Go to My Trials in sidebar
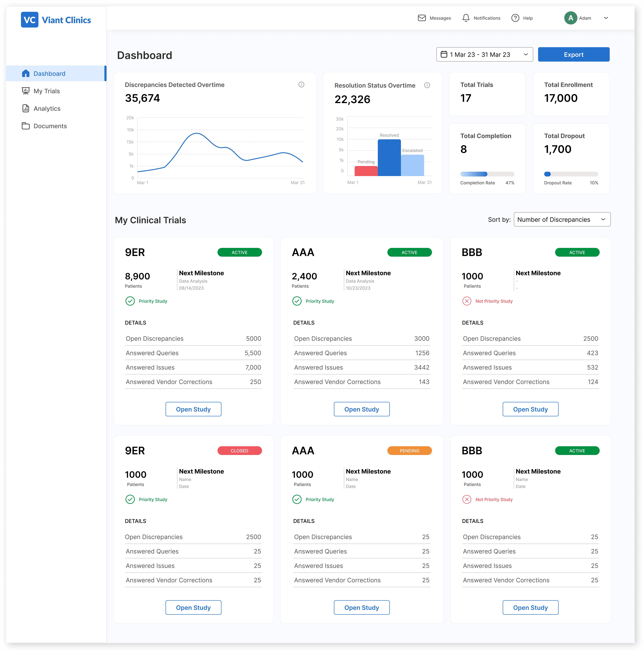The height and width of the screenshot is (652, 644). click(47, 91)
